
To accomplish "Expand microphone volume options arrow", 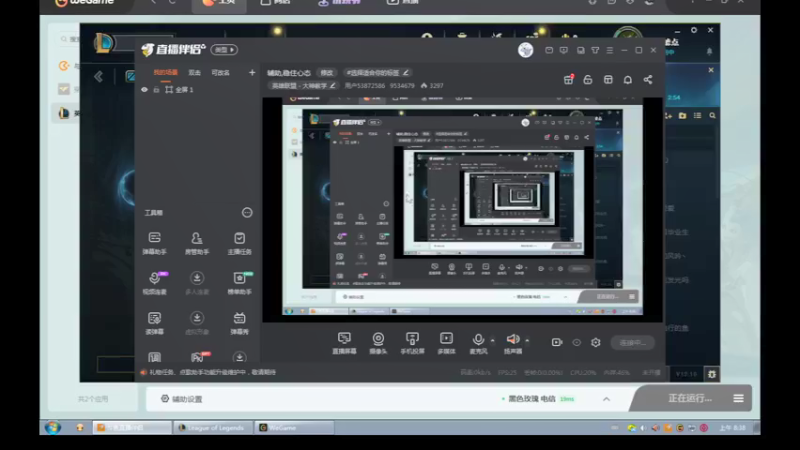I will [x=492, y=340].
